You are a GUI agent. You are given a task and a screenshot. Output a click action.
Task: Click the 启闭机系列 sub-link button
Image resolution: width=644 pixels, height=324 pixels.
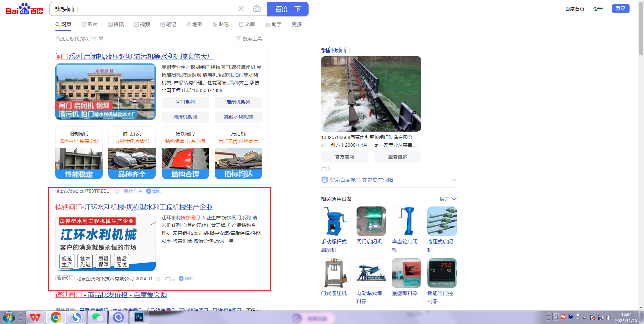238,102
